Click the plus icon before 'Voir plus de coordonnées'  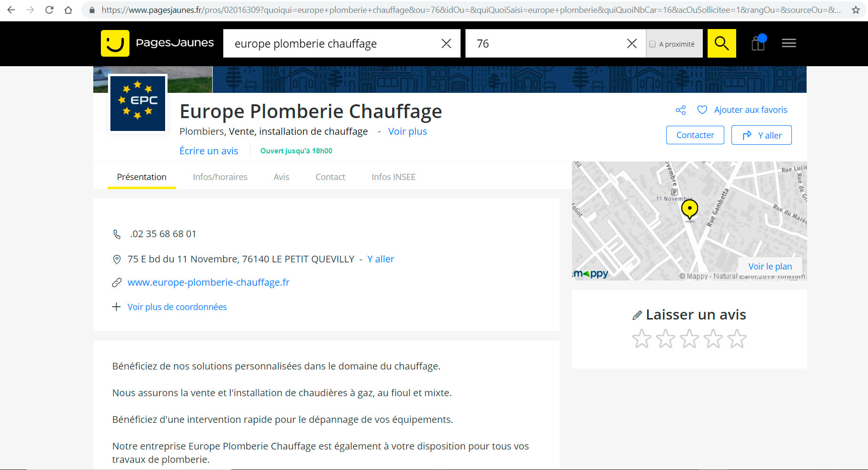(x=116, y=307)
